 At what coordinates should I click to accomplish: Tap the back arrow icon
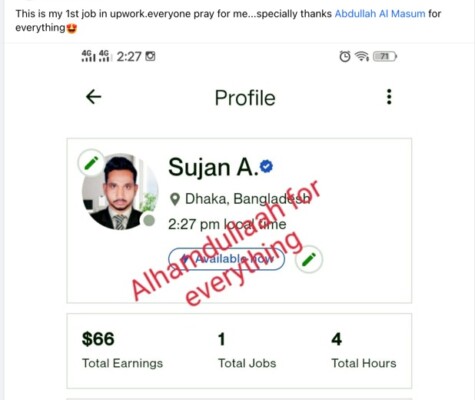[94, 97]
